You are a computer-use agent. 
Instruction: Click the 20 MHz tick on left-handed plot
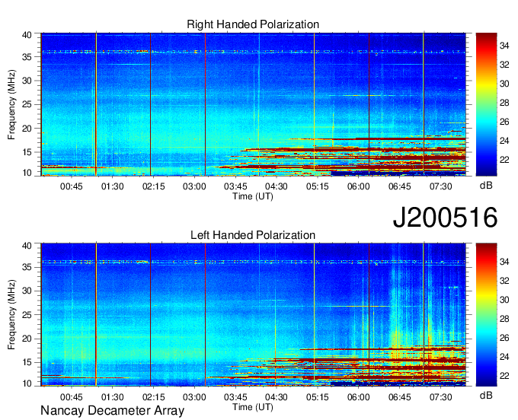coord(27,339)
